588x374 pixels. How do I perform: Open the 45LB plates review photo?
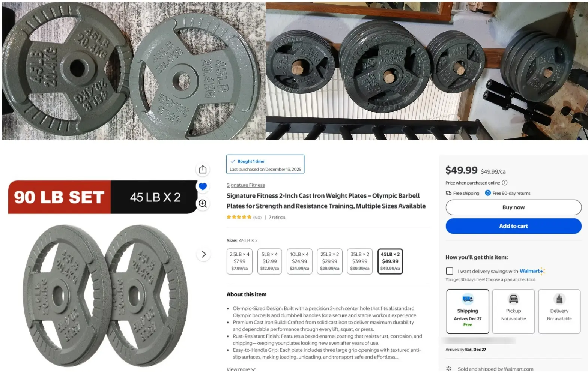coord(134,71)
